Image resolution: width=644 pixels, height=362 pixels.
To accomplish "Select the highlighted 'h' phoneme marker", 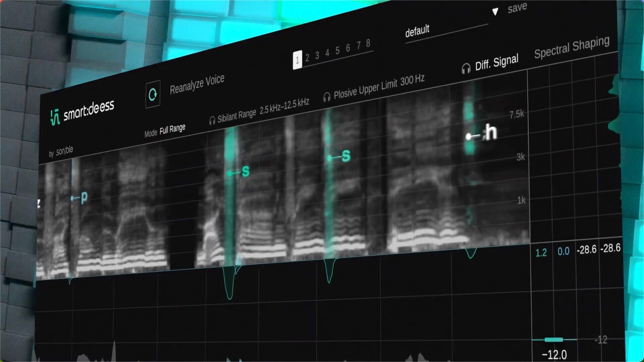I will tap(482, 133).
